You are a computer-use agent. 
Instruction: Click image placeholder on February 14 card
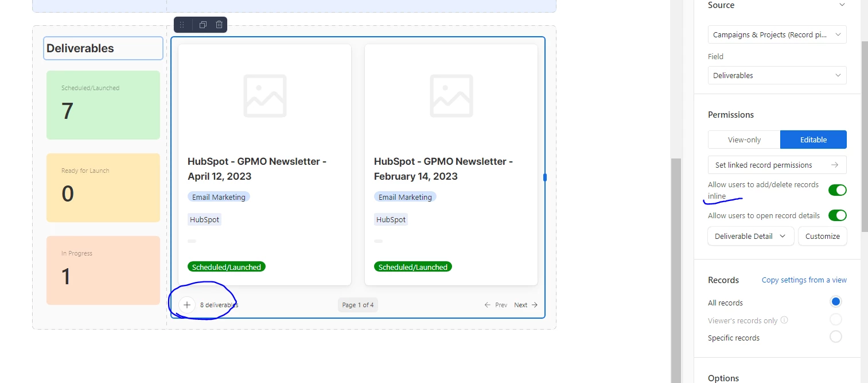(451, 96)
